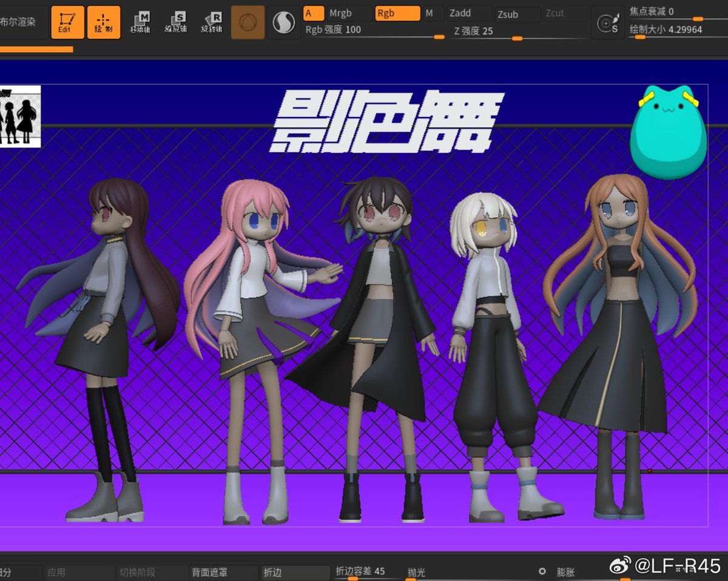Select the Scale (缩放轴) gizmo tool

(176, 22)
